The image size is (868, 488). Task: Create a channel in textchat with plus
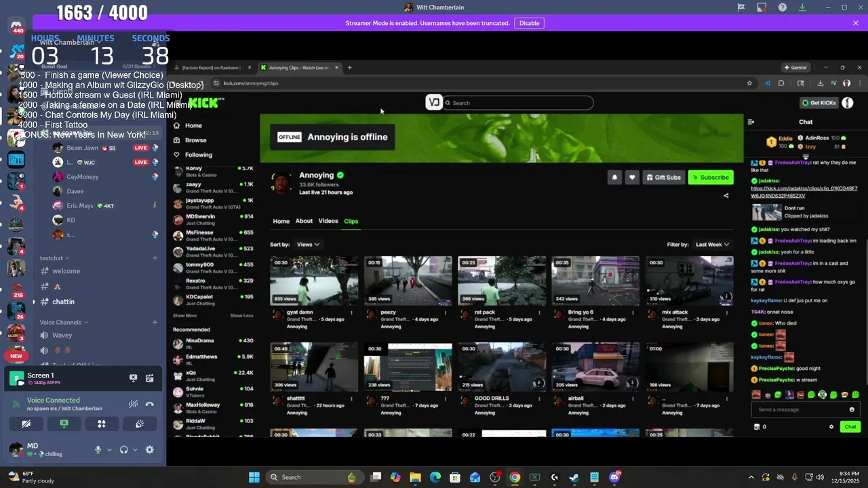[x=155, y=258]
